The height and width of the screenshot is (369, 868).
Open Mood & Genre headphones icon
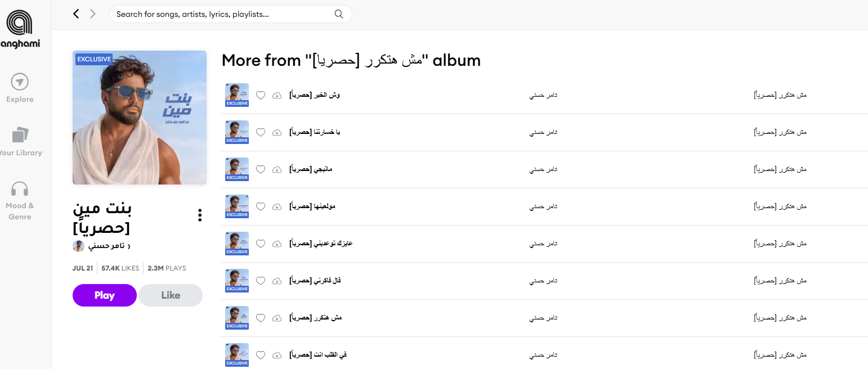[x=20, y=189]
